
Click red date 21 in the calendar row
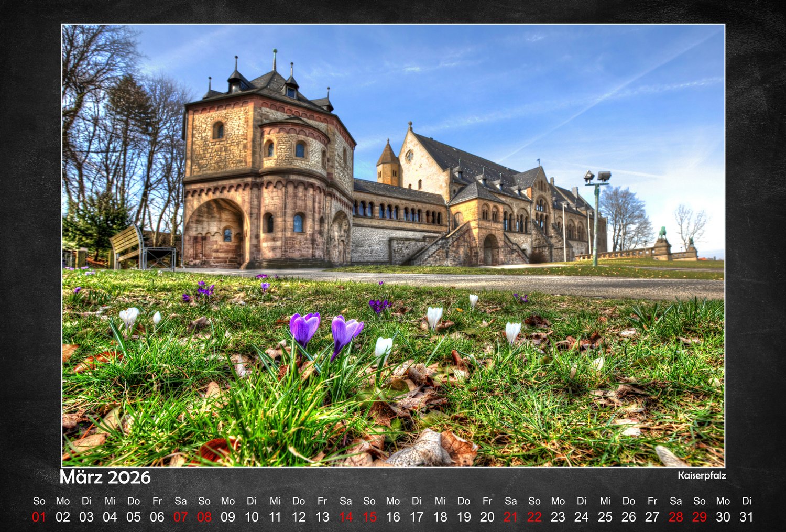tap(511, 517)
